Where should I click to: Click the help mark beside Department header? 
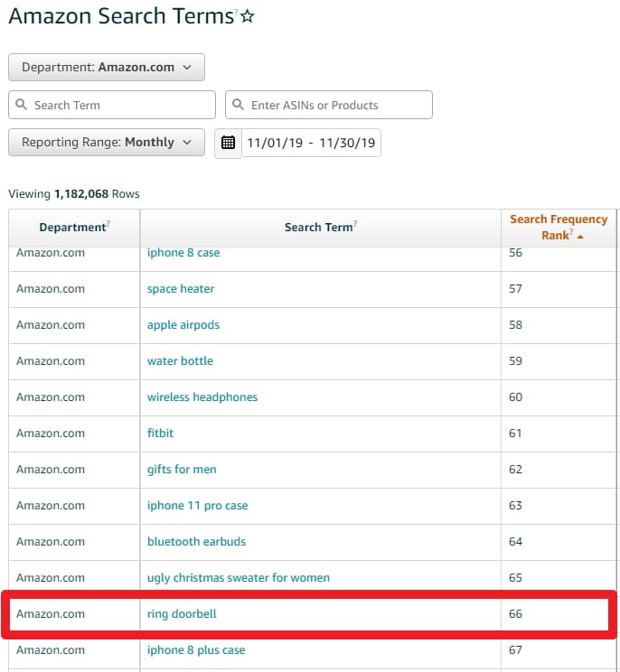pyautogui.click(x=108, y=222)
